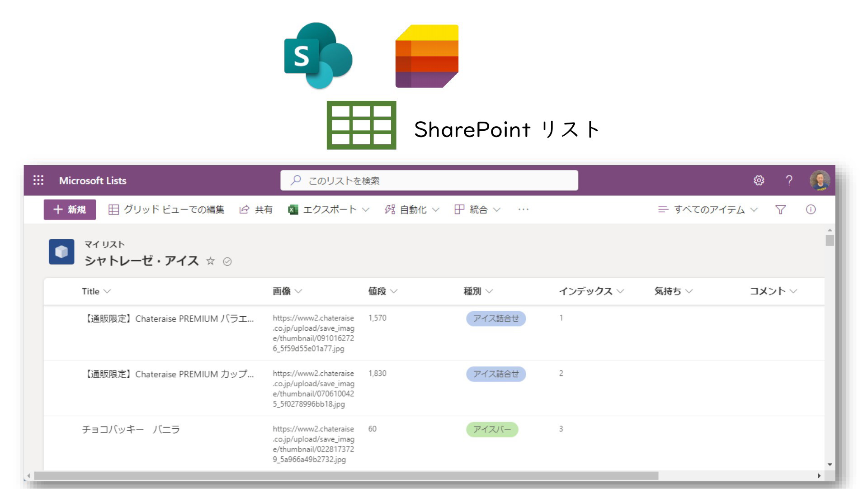The image size is (868, 489).
Task: Open グリッド ビューでの編集
Action: pyautogui.click(x=166, y=209)
